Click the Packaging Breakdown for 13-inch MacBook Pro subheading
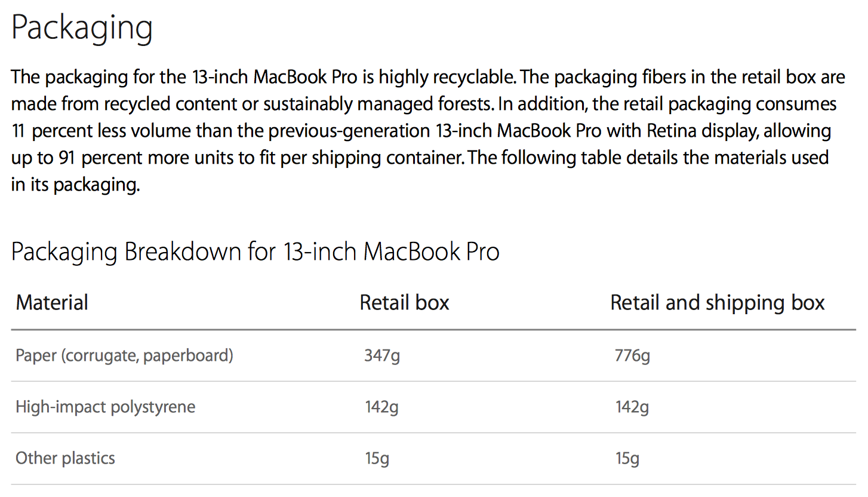This screenshot has height=497, width=868. coord(256,252)
